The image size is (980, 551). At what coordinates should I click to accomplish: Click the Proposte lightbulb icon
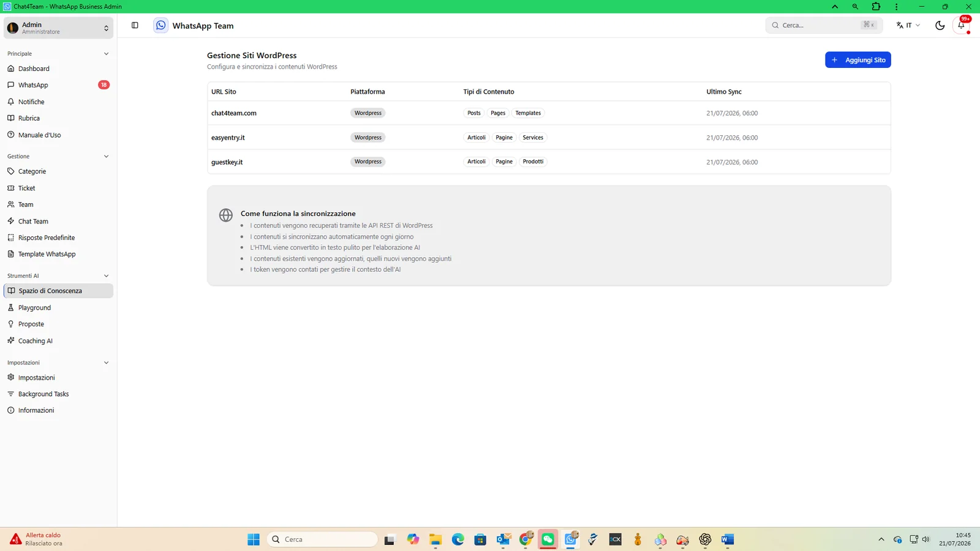pos(11,324)
